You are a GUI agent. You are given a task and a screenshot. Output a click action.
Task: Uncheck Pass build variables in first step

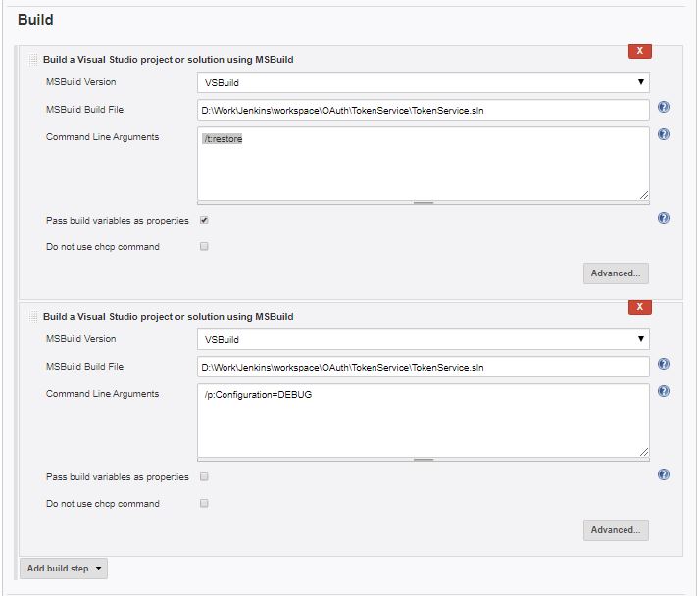204,221
